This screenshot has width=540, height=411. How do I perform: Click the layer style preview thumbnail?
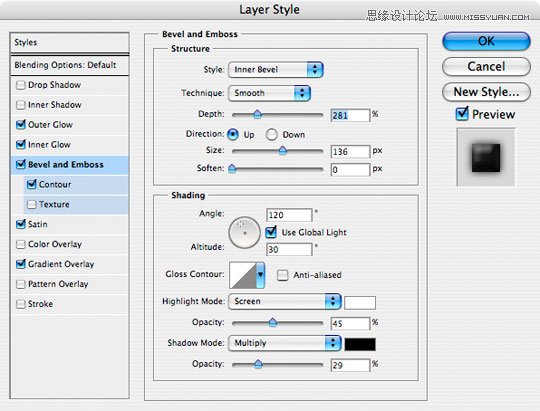click(486, 157)
